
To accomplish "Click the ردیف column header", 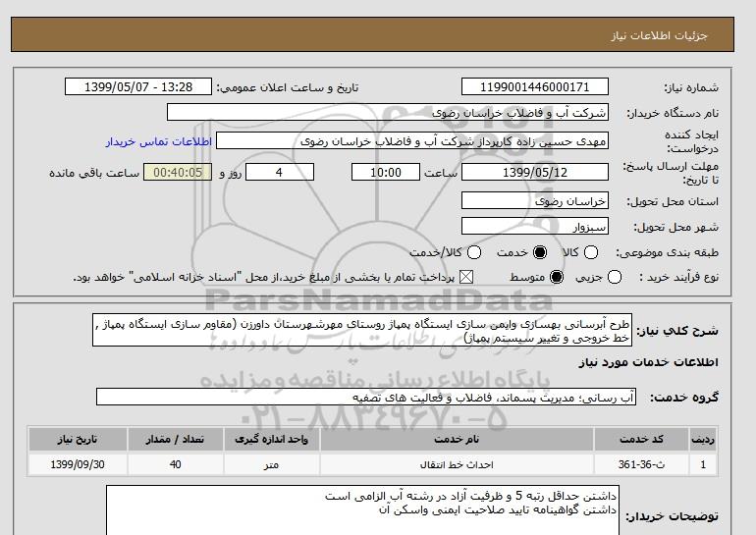I will [x=703, y=439].
